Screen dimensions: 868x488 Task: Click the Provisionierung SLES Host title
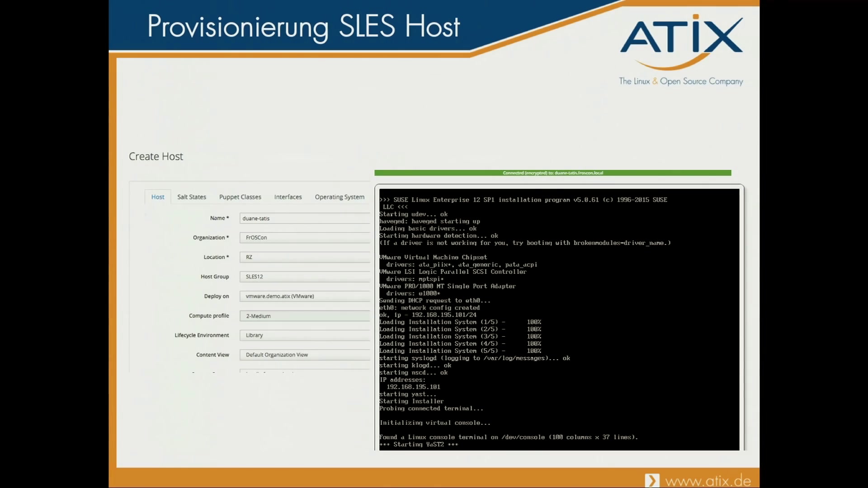pos(303,26)
